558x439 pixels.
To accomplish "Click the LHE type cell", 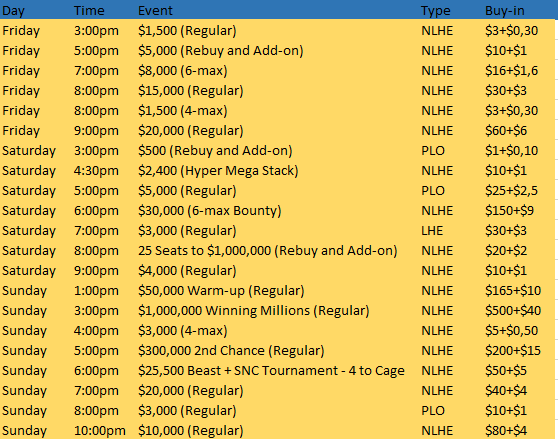I will tap(432, 231).
